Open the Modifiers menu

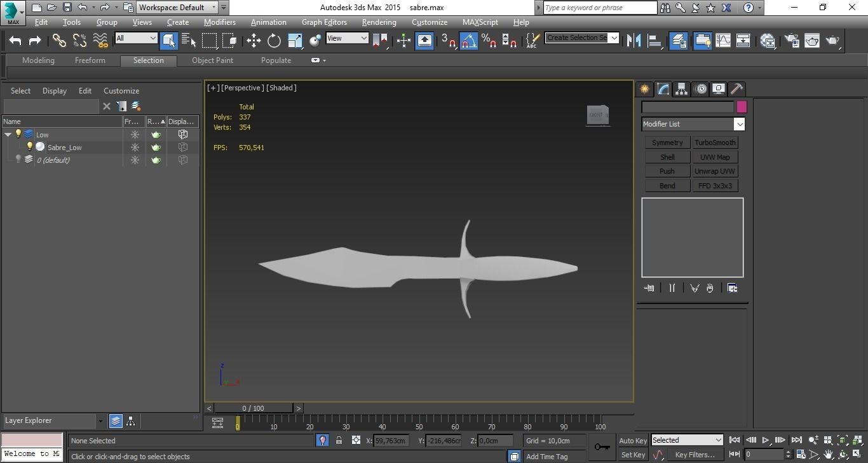click(219, 22)
